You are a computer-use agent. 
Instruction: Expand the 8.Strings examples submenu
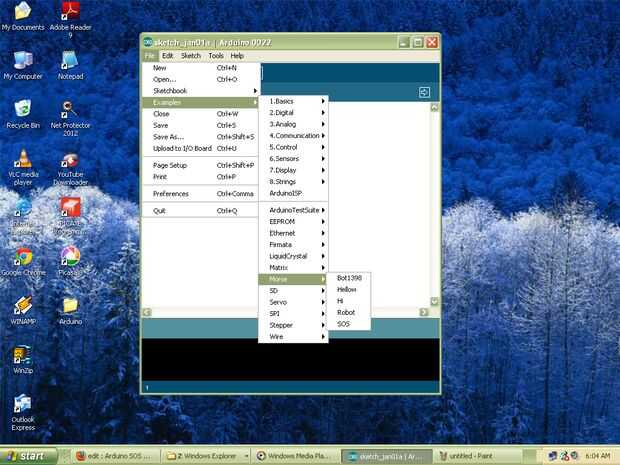293,181
